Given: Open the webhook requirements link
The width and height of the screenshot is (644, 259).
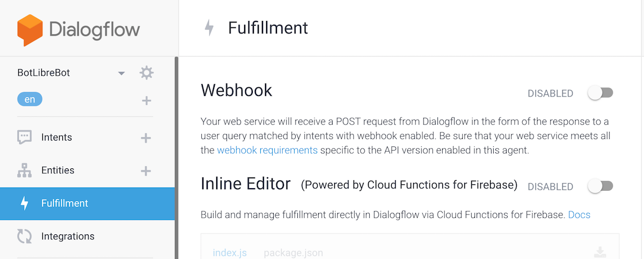Looking at the screenshot, I should tap(267, 150).
